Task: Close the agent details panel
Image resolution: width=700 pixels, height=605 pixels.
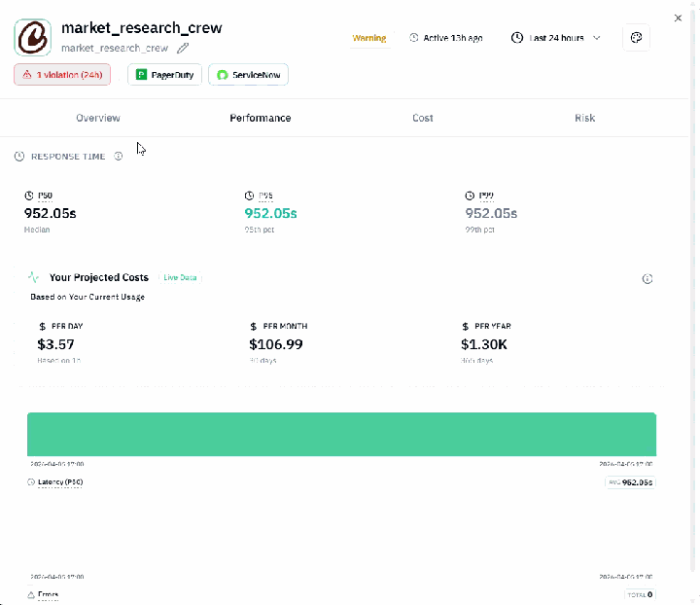Action: tap(678, 18)
